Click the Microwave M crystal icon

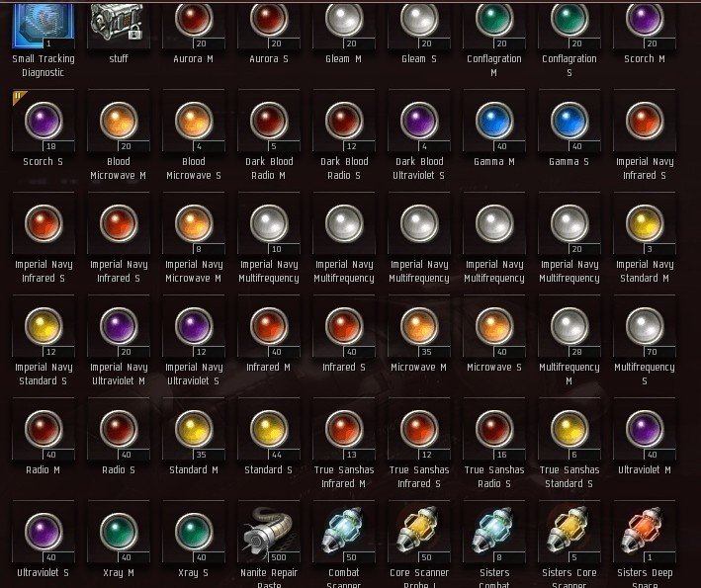point(419,326)
